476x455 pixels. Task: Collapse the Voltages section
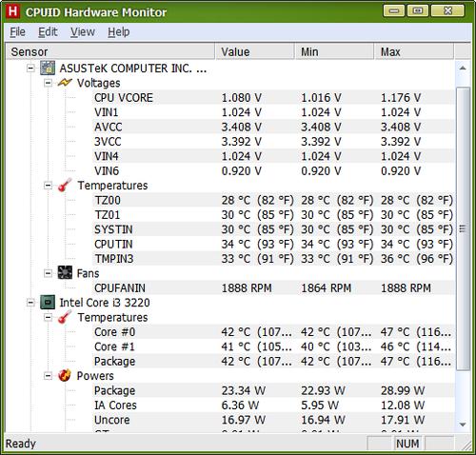tap(48, 83)
